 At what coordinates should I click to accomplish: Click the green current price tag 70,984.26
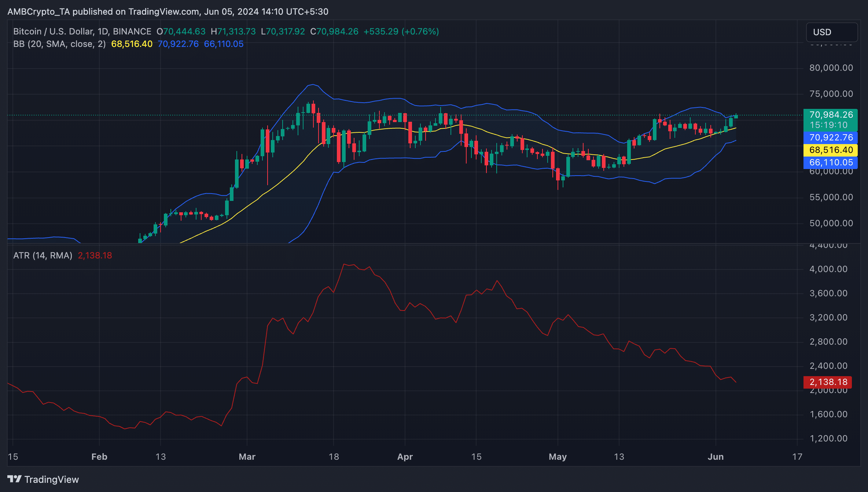[x=830, y=120]
